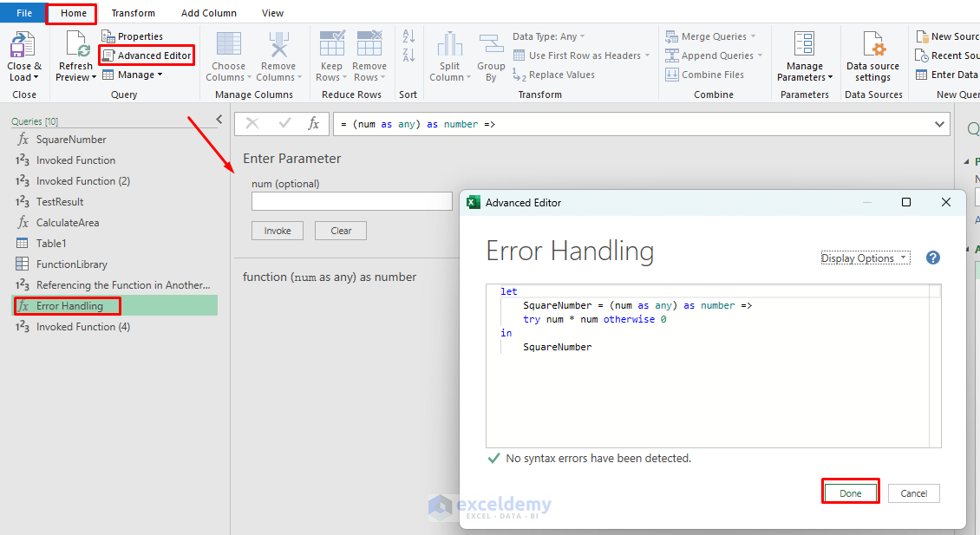Screen dimensions: 980x535
Task: Switch to the Add Column tab
Action: pyautogui.click(x=209, y=12)
